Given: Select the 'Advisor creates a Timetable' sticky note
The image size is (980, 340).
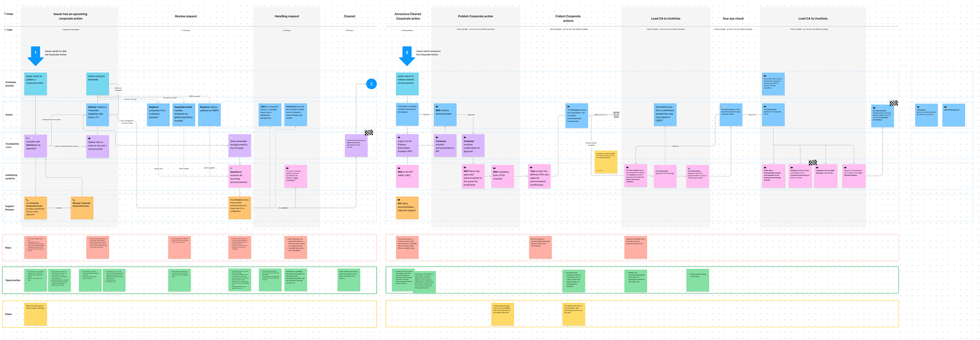Looking at the screenshot, I should pyautogui.click(x=97, y=115).
